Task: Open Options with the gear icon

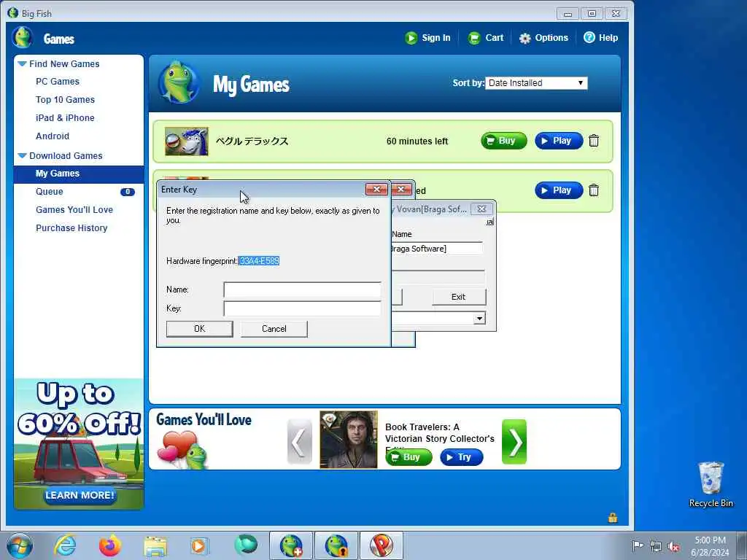Action: coord(543,38)
